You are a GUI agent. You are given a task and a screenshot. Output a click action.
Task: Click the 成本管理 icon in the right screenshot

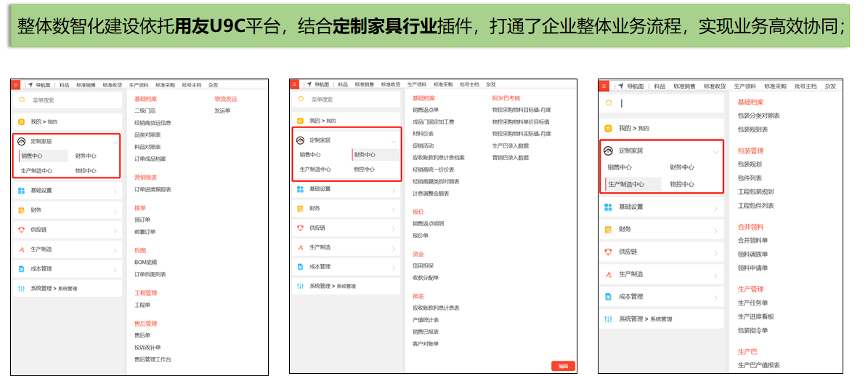tap(608, 296)
